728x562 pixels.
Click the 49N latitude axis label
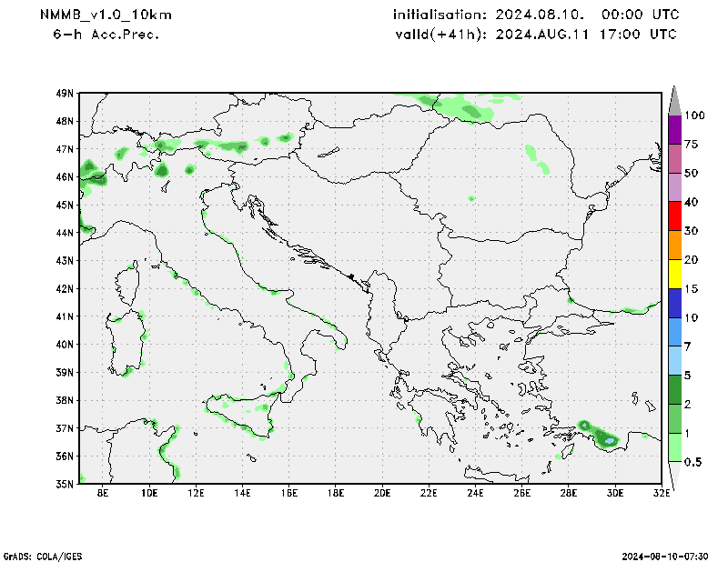[65, 93]
